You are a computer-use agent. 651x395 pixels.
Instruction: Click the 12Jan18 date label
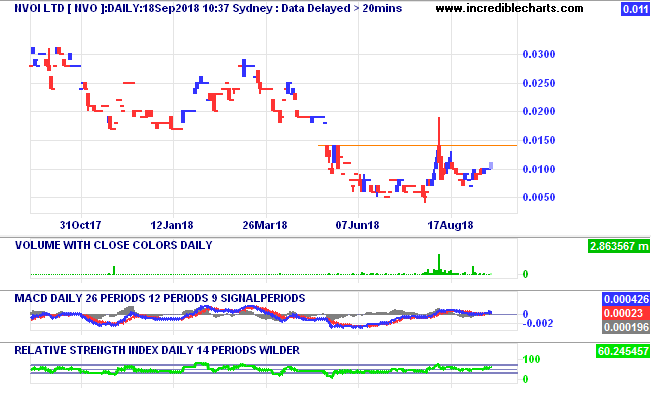(x=172, y=225)
